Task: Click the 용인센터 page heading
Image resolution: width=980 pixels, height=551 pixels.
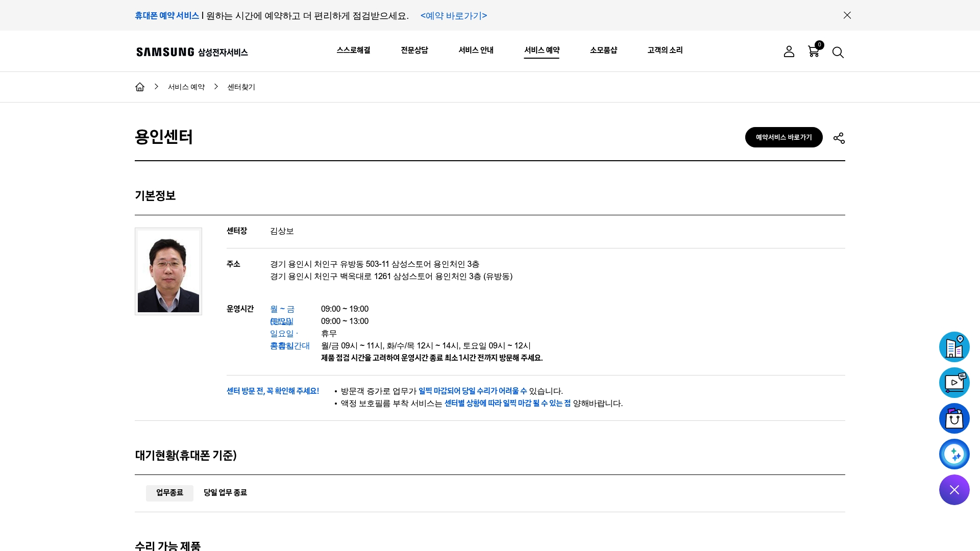Action: tap(164, 137)
